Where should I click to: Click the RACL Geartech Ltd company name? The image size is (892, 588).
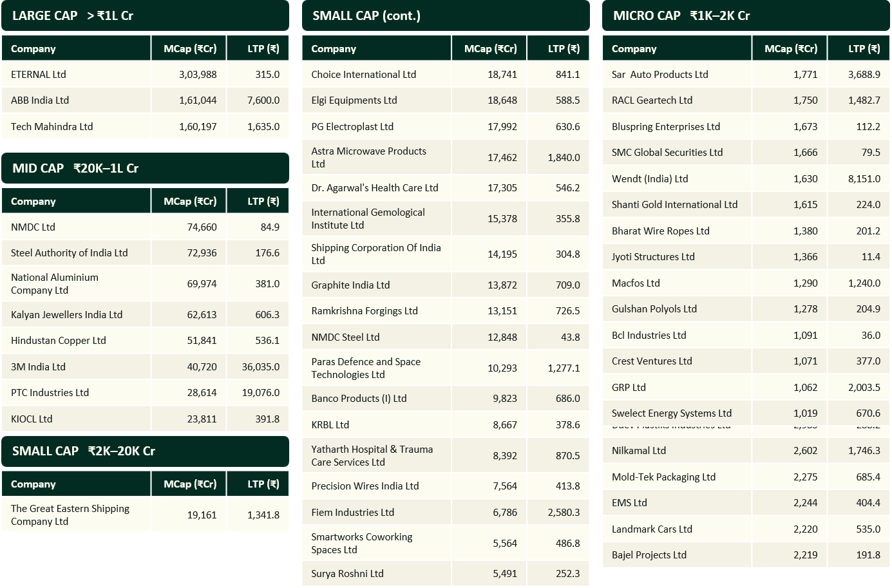click(x=652, y=100)
